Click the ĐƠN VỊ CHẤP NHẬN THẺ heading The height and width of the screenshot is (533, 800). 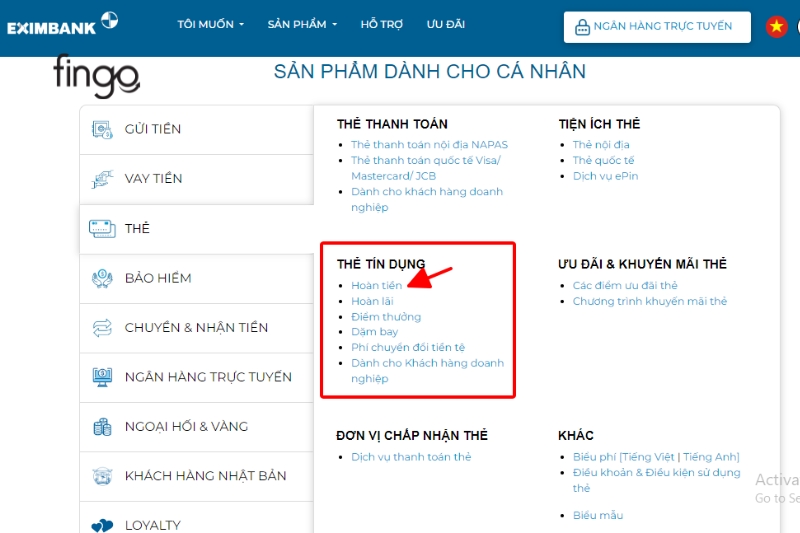point(412,436)
